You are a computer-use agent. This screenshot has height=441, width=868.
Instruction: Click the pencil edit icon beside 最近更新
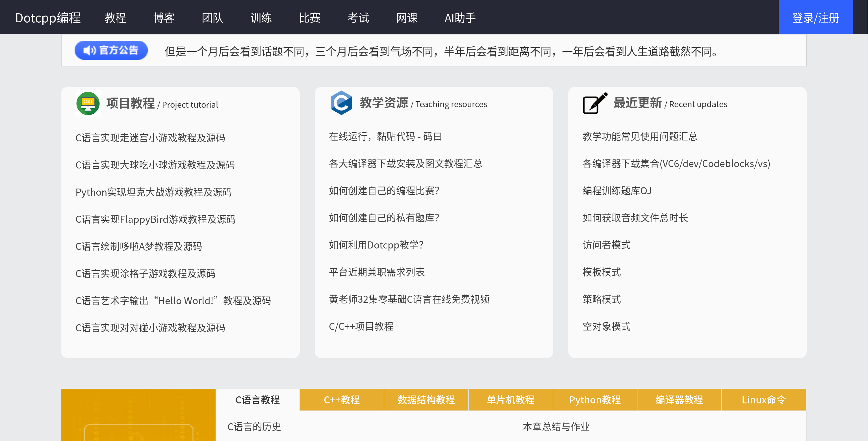tap(595, 103)
